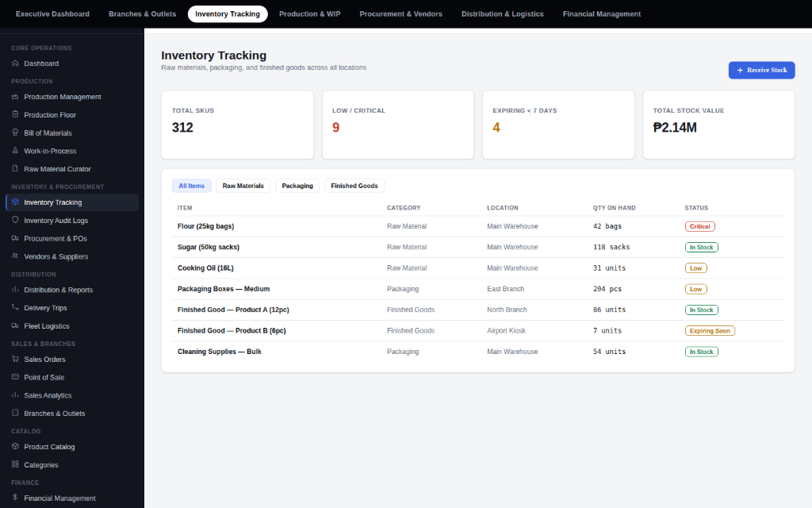Click the plus icon on Receive Stock
The width and height of the screenshot is (812, 508).
[x=740, y=70]
